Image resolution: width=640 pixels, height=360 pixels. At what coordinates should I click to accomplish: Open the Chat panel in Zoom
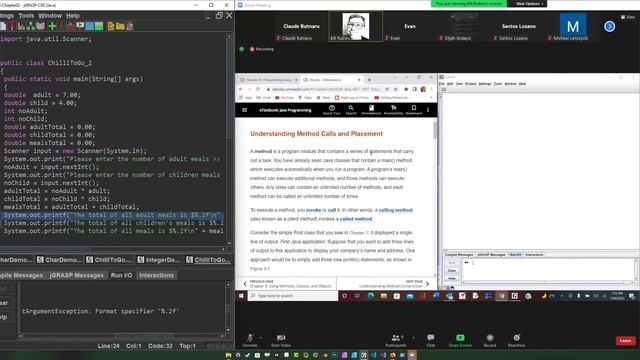431,340
